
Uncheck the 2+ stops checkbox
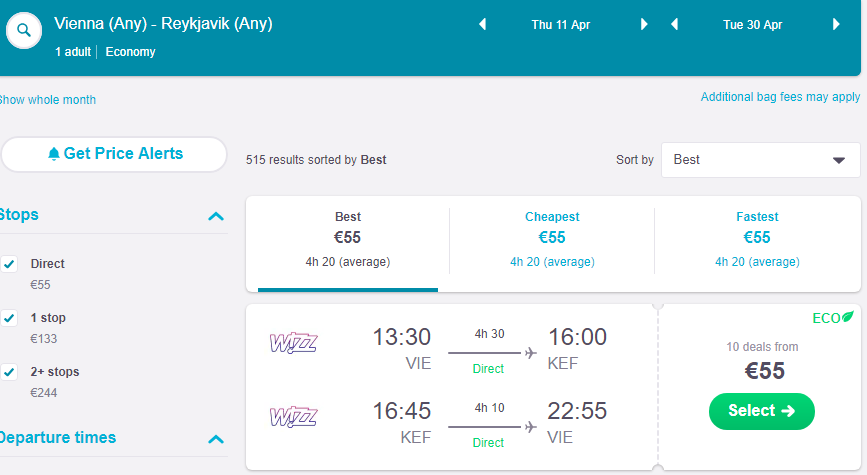pyautogui.click(x=10, y=372)
